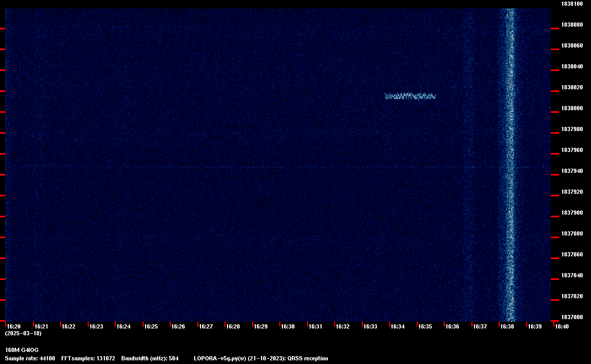Click the 16:29 time label
Viewport: 591px width, 364px height.
261,326
